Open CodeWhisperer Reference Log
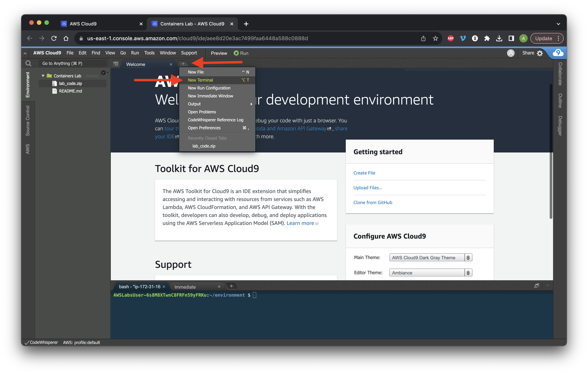588x374 pixels. [x=217, y=120]
